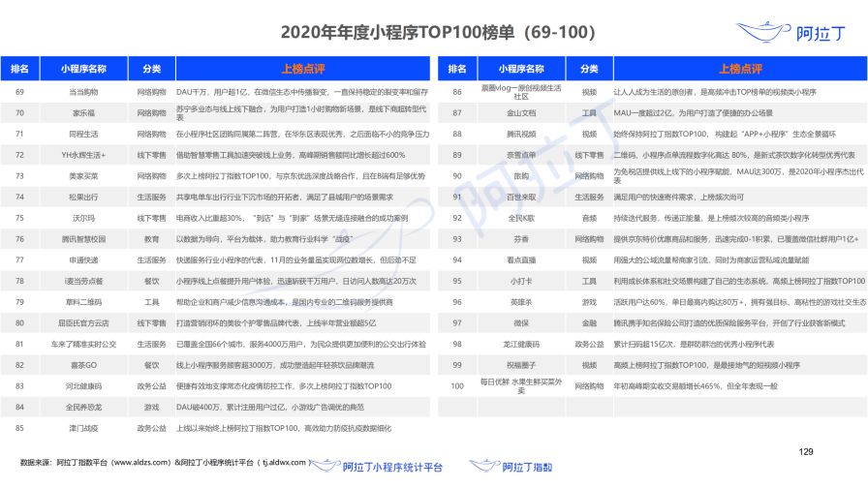Click the 数据来源 footnote text

click(165, 463)
